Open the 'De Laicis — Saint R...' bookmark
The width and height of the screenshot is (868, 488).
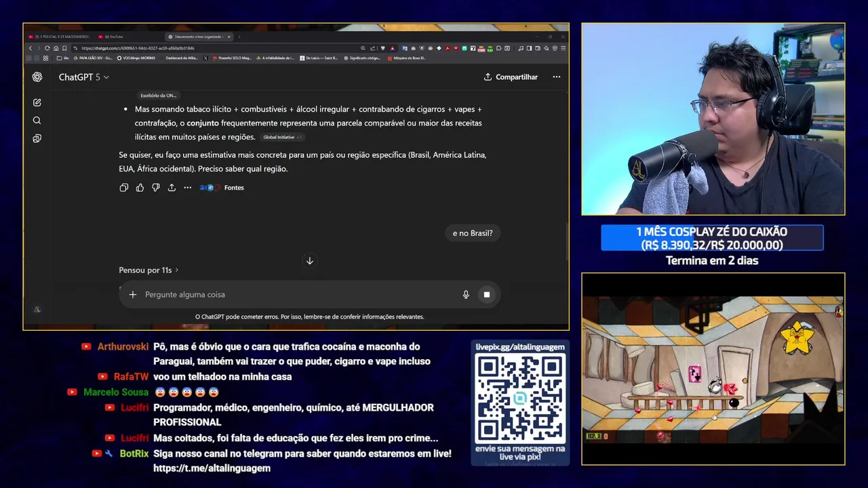pos(319,58)
